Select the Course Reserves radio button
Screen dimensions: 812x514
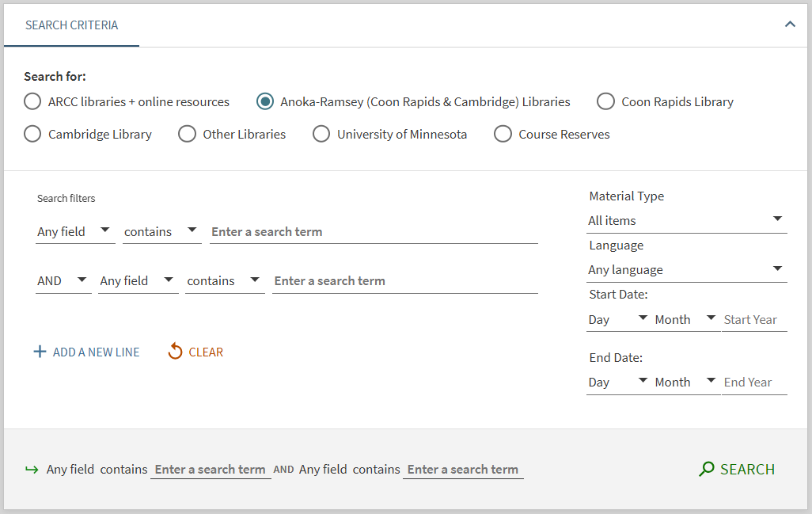coord(503,134)
